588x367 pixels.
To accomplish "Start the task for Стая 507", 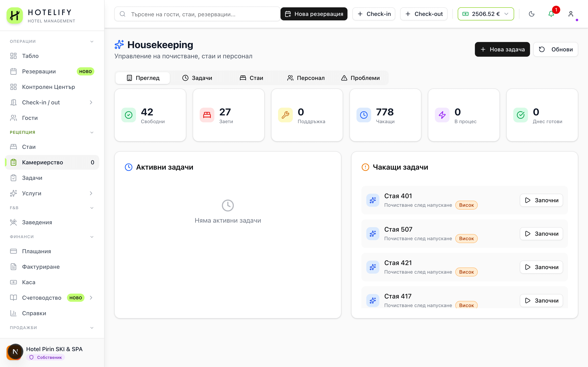I will [541, 233].
